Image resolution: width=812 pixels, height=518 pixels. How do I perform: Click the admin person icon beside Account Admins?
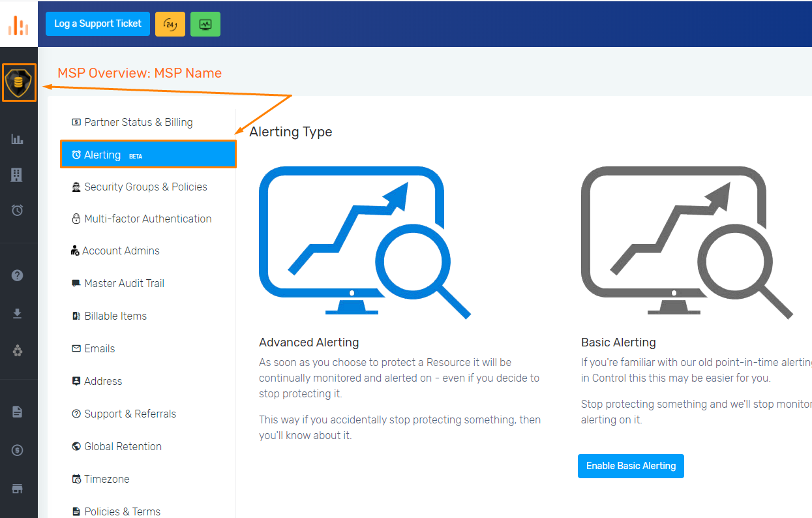tap(75, 251)
